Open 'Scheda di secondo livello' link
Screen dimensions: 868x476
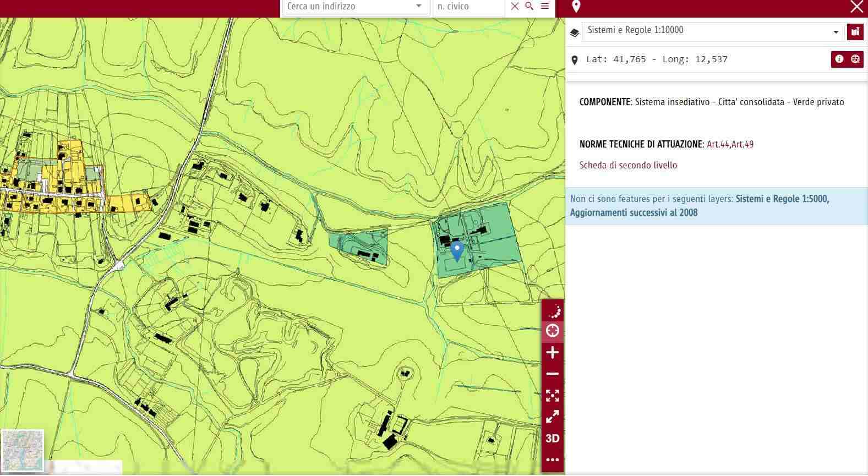(x=628, y=166)
